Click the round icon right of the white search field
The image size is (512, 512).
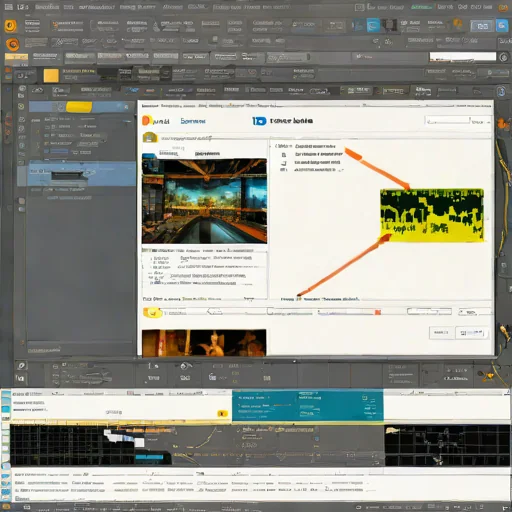[x=504, y=57]
